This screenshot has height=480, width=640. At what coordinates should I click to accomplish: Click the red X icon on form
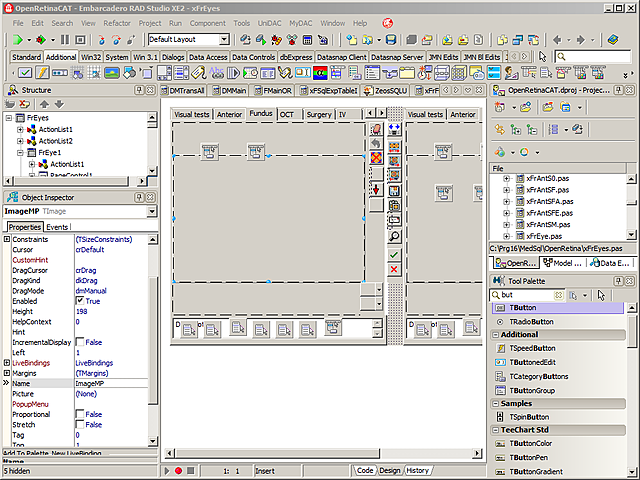pyautogui.click(x=394, y=270)
